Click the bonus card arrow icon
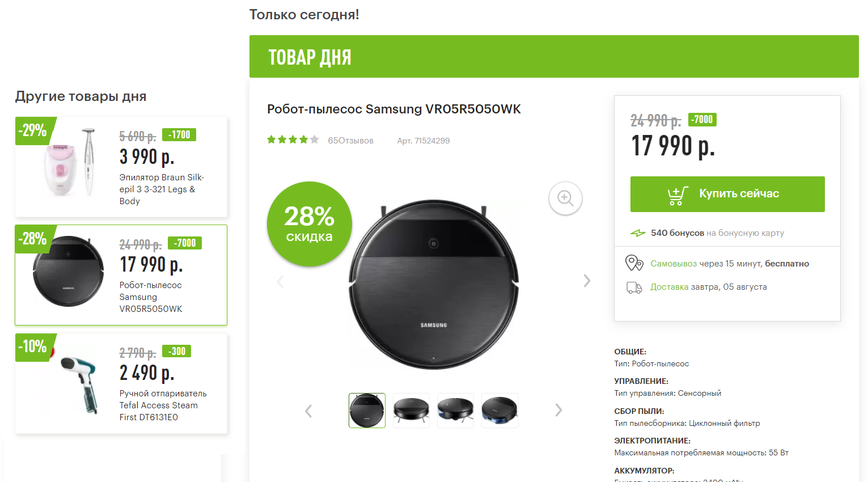The image size is (868, 482). [638, 233]
